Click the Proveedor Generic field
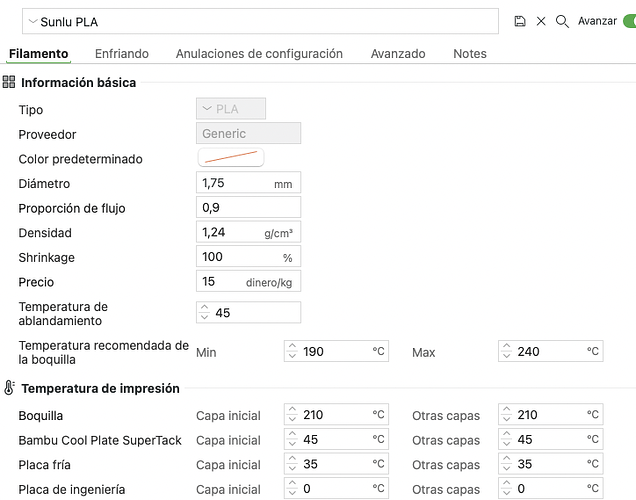 click(x=248, y=133)
